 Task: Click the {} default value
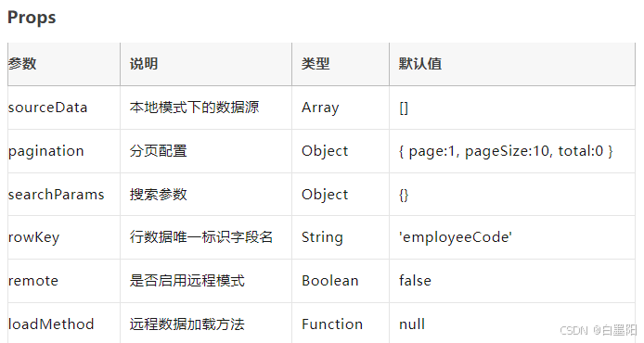pyautogui.click(x=404, y=195)
